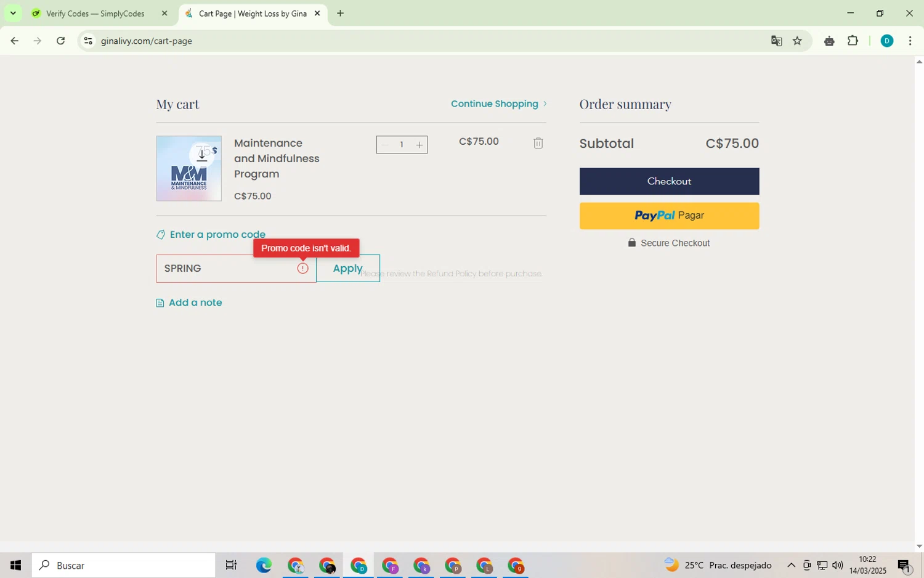The width and height of the screenshot is (924, 578).
Task: Bookmark this page with the star icon
Action: click(x=797, y=41)
